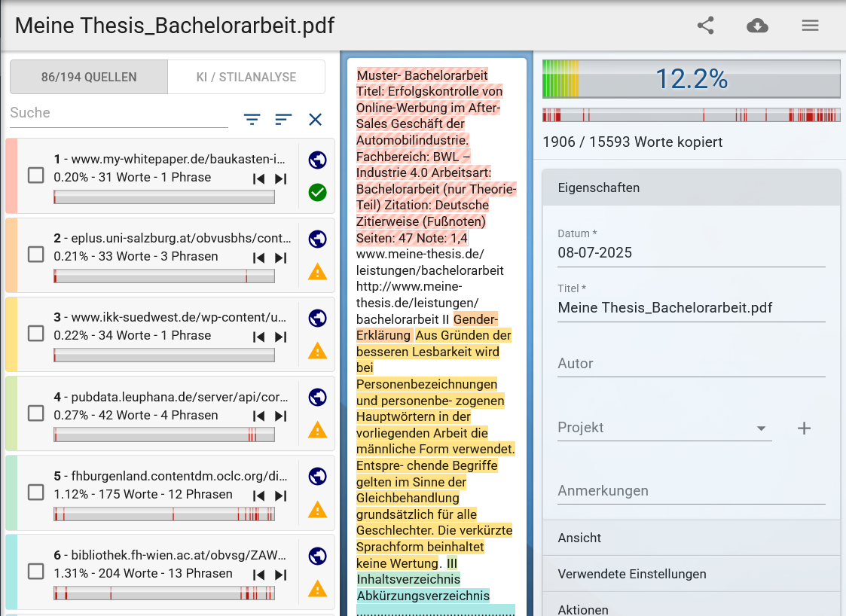This screenshot has width=846, height=616.
Task: Tick the checkbox for source 1
Action: (x=36, y=175)
